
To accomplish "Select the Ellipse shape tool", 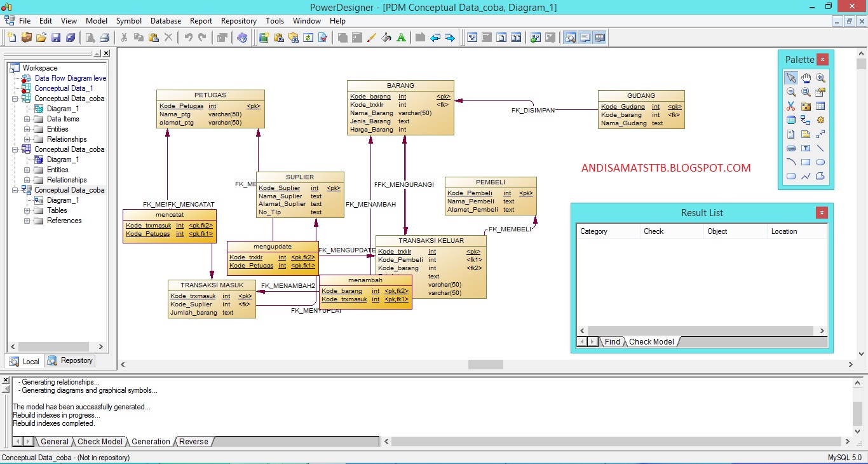I will point(820,162).
